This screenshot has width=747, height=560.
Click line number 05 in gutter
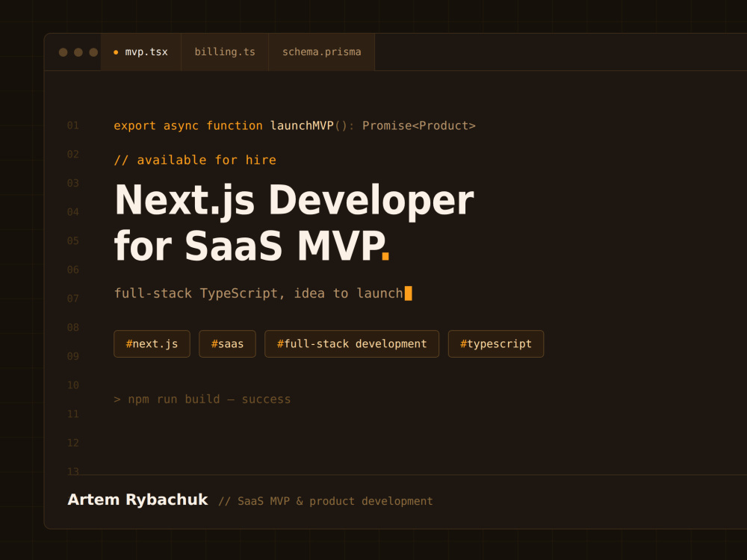[x=73, y=241]
